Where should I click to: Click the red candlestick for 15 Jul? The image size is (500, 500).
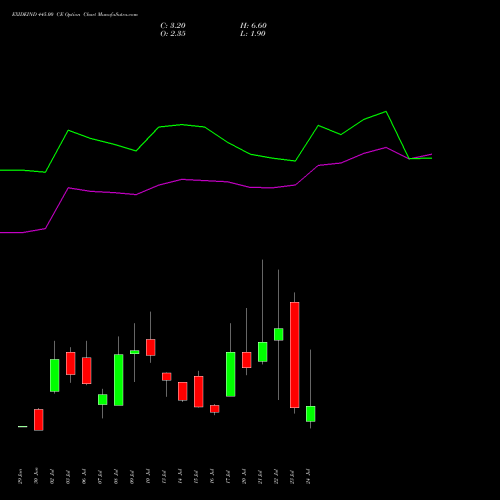199,392
